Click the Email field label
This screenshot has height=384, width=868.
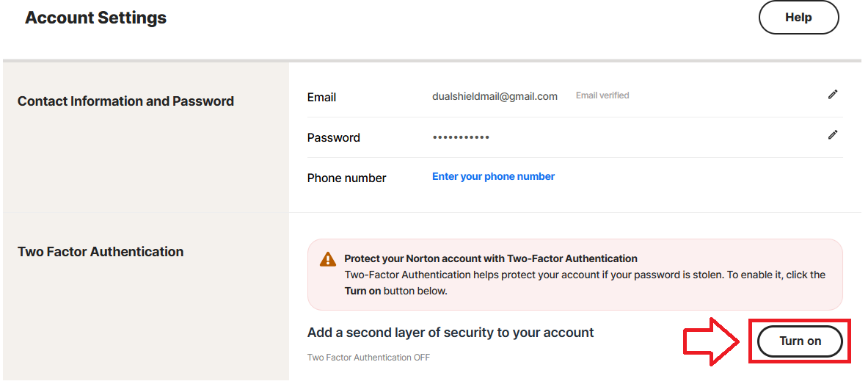[321, 97]
